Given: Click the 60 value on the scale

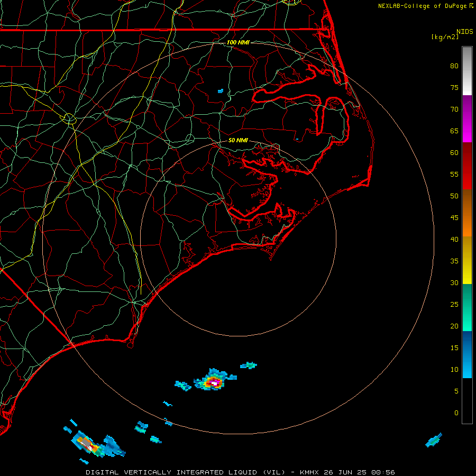Looking at the screenshot, I should point(454,153).
